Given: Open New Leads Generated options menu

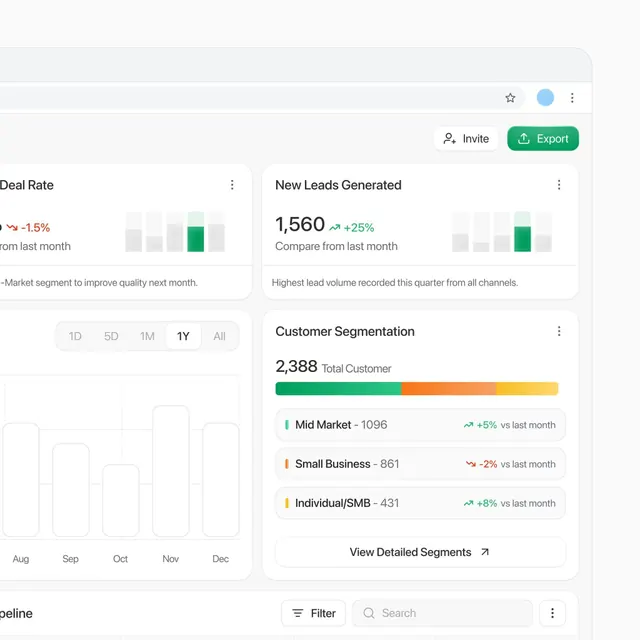Looking at the screenshot, I should coord(559,185).
